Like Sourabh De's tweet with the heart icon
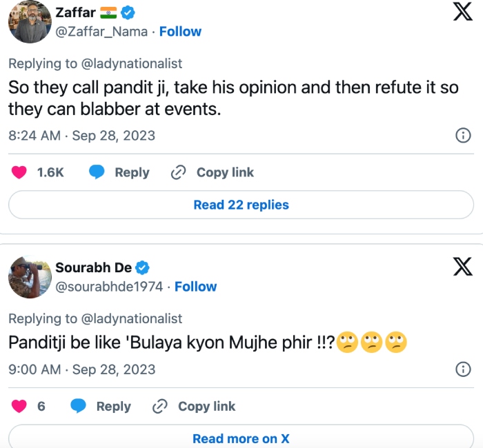 (19, 407)
